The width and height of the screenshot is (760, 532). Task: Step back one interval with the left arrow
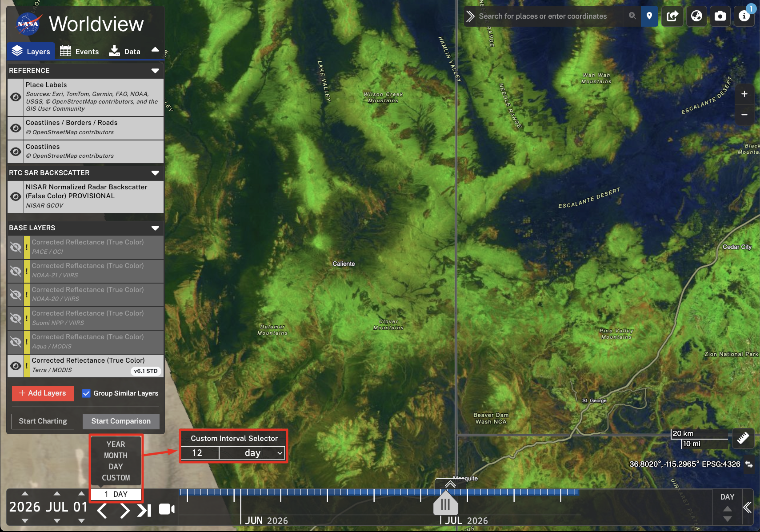(x=102, y=511)
